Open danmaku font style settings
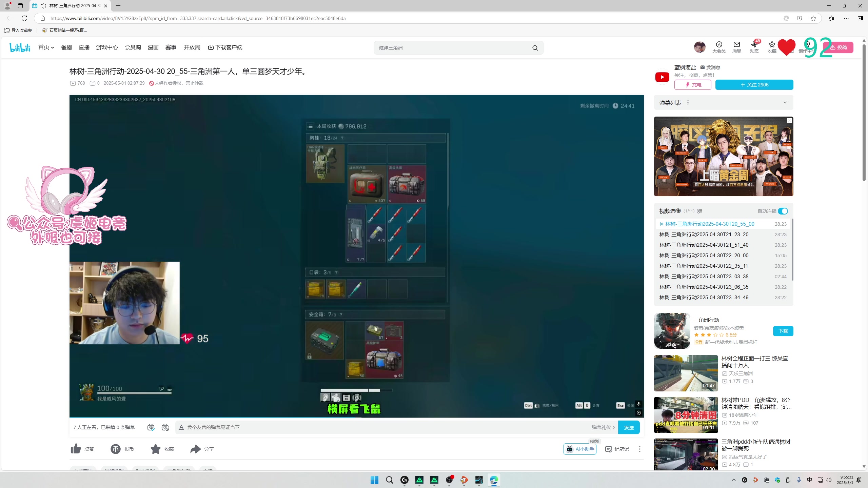This screenshot has width=868, height=488. pos(181,427)
